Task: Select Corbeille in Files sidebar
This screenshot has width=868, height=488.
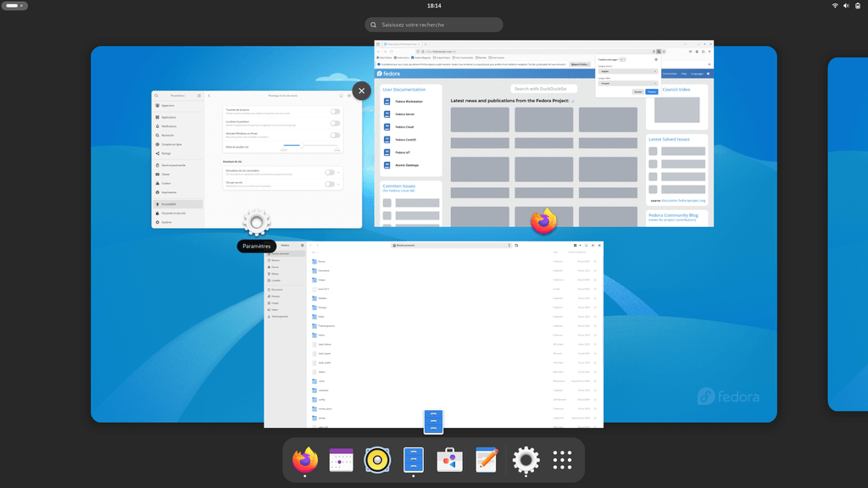Action: tap(286, 280)
